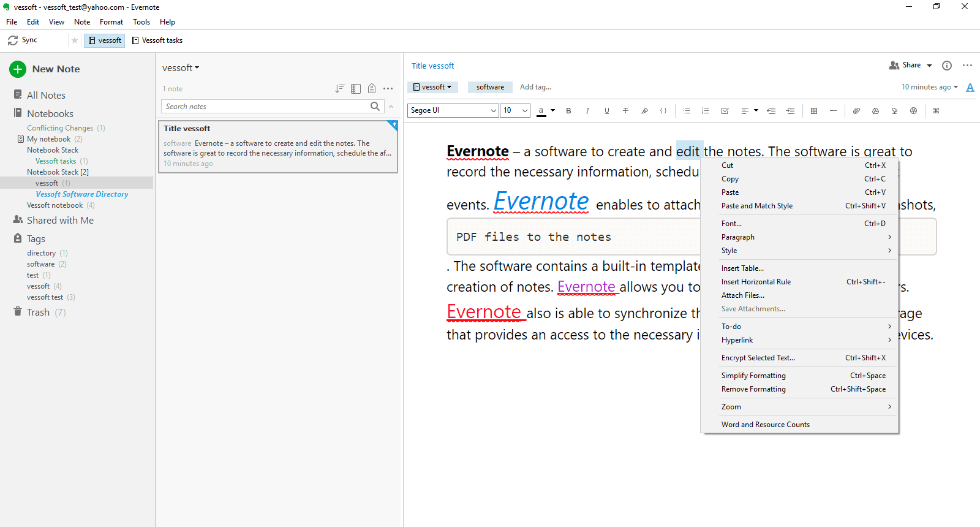Image resolution: width=980 pixels, height=527 pixels.
Task: Open the font color dropdown arrow
Action: coord(552,111)
